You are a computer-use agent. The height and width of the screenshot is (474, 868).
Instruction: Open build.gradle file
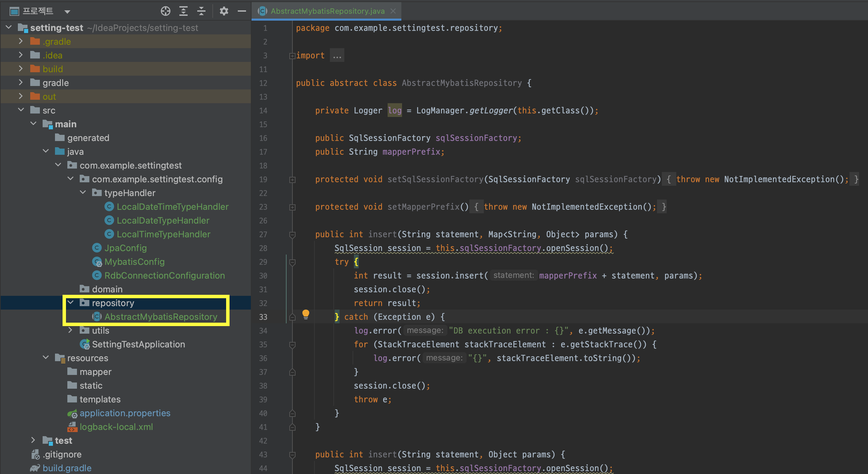(x=67, y=468)
